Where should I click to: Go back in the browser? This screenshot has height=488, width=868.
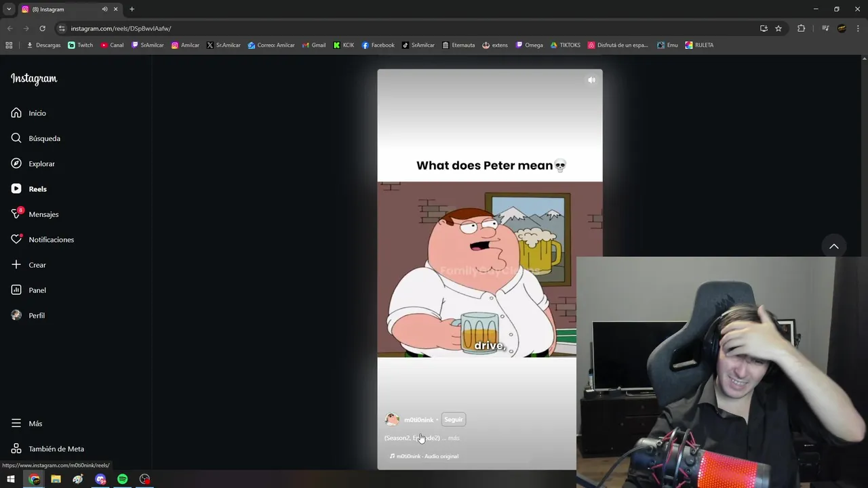pyautogui.click(x=9, y=28)
